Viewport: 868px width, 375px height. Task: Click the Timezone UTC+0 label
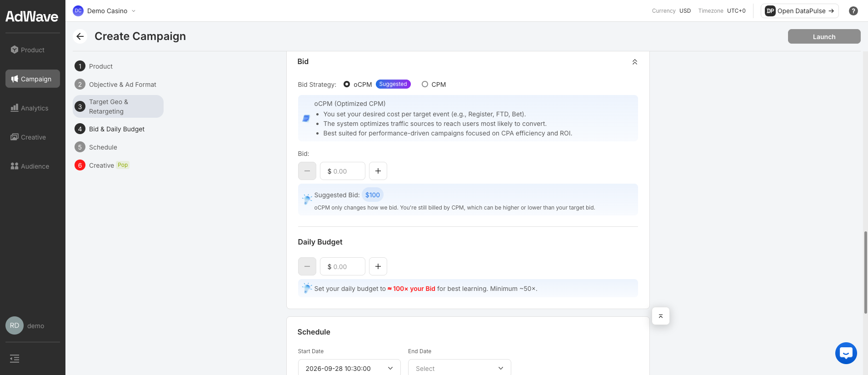(x=722, y=11)
